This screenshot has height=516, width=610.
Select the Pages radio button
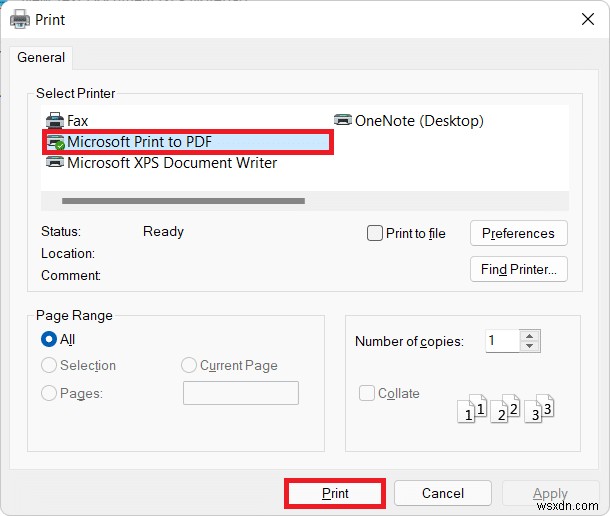(49, 393)
